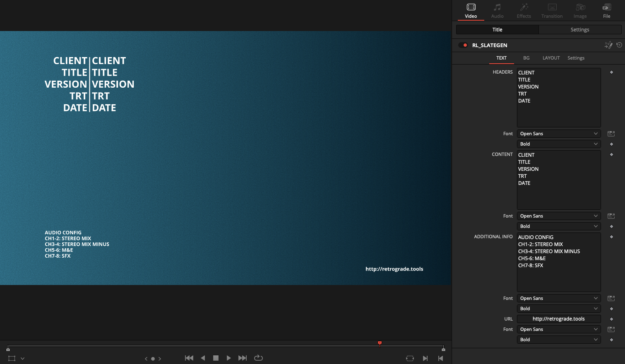The height and width of the screenshot is (364, 625).
Task: Click the http://retrograde.tools text in viewer
Action: [x=394, y=269]
